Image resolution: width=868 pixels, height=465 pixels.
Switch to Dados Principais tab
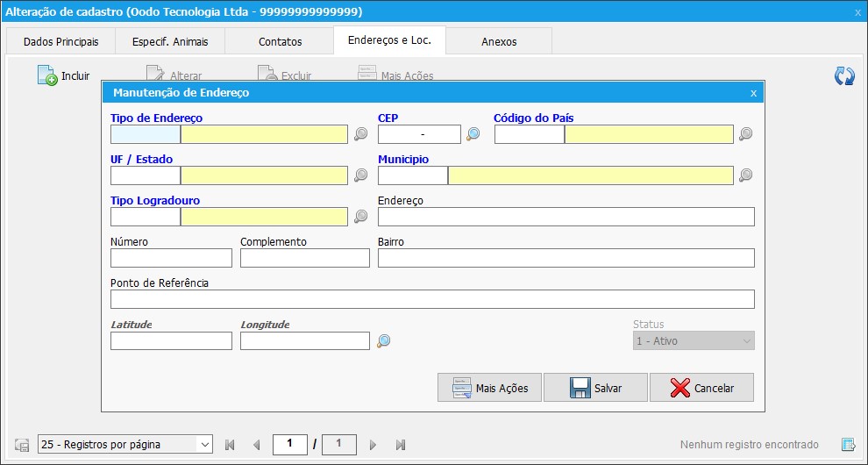tap(60, 41)
